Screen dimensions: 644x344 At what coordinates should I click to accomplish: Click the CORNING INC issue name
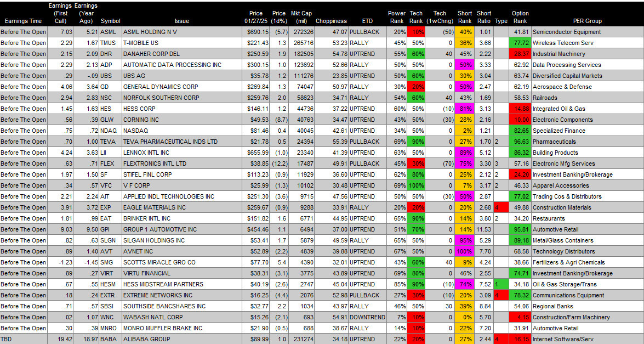[141, 120]
